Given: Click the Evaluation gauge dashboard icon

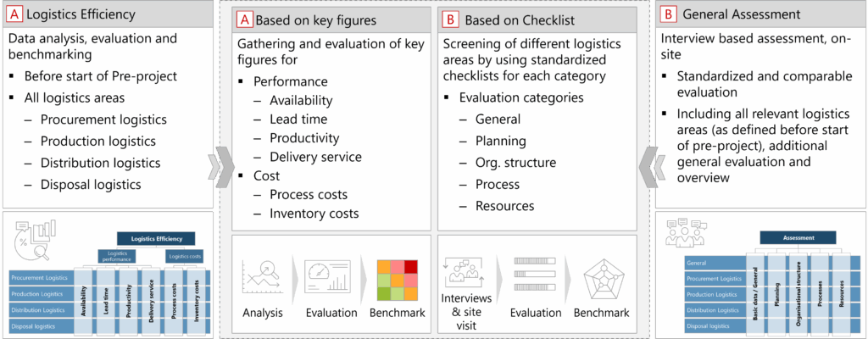Looking at the screenshot, I should pos(326,275).
